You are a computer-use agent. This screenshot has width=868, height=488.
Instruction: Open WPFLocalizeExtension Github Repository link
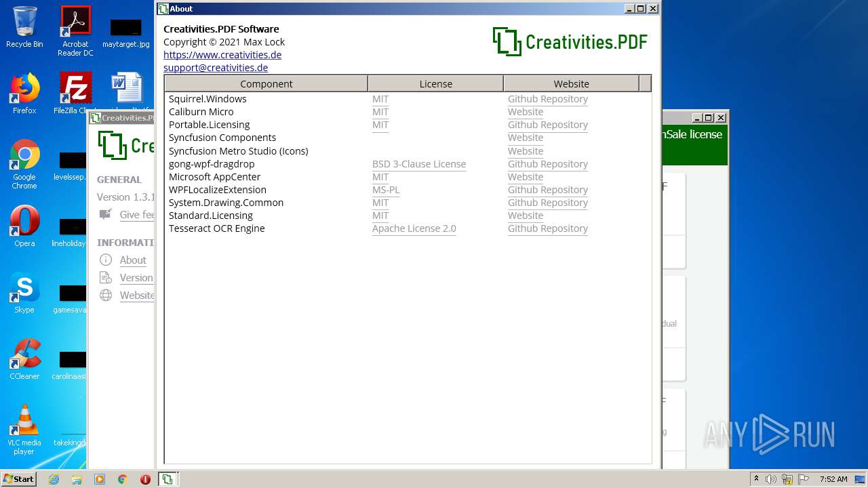point(548,190)
